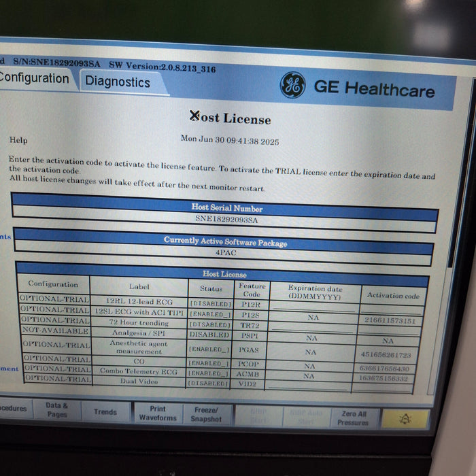
Task: Open the Data & Pages button
Action: point(56,409)
